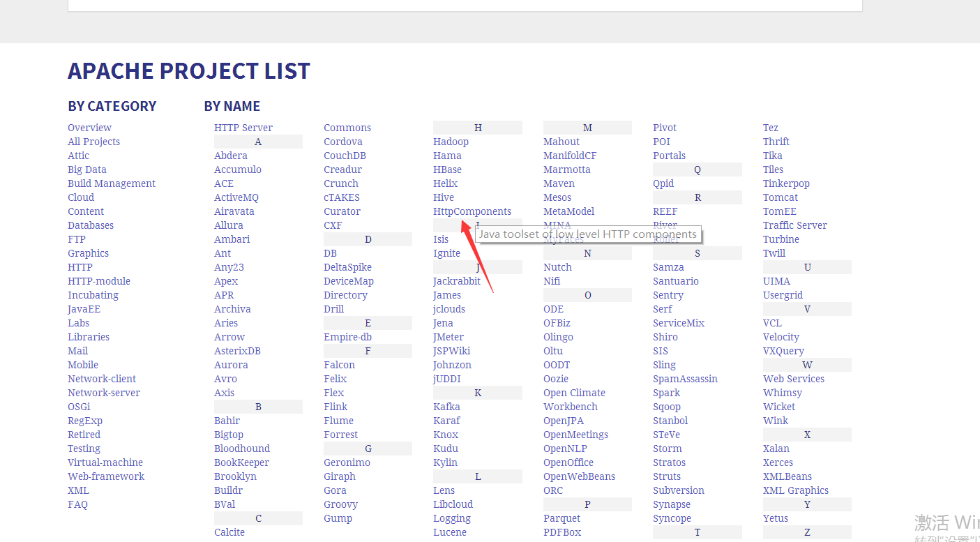Open the Traffic Server project link

click(x=795, y=225)
